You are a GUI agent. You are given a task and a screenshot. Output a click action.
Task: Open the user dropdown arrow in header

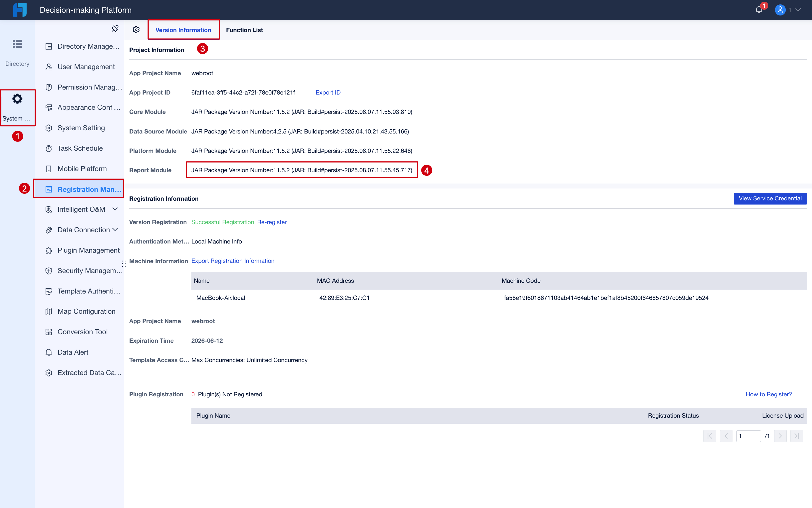(798, 10)
